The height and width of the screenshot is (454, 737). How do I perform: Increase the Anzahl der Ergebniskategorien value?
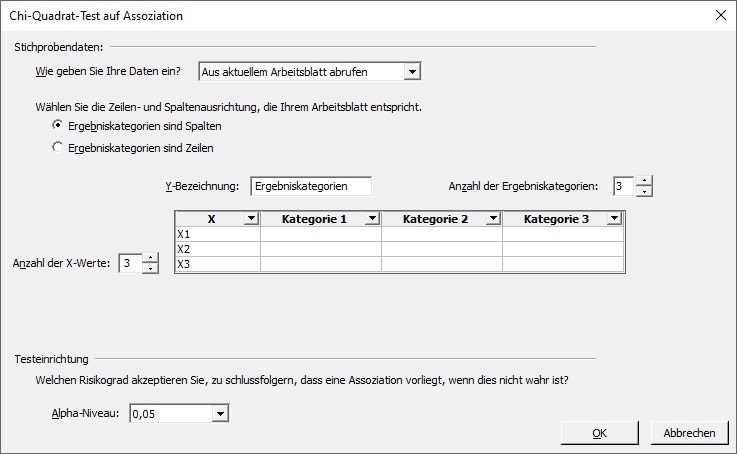(644, 181)
